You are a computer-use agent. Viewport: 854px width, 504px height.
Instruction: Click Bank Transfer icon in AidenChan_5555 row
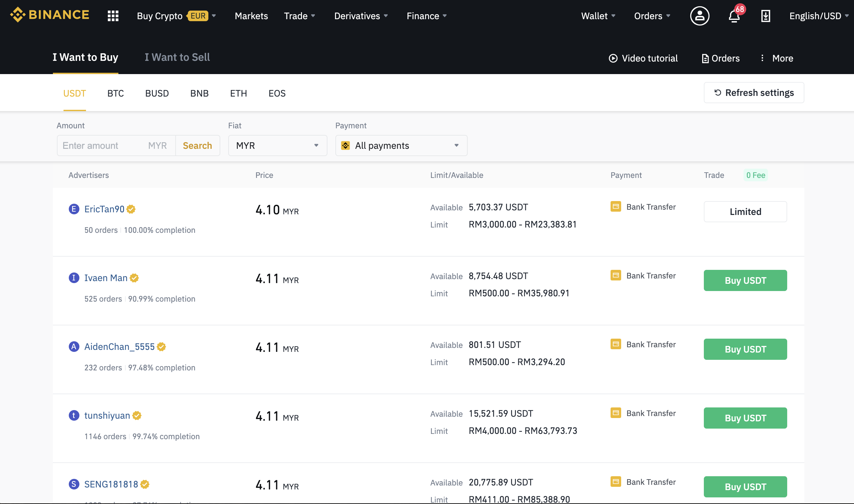tap(616, 344)
